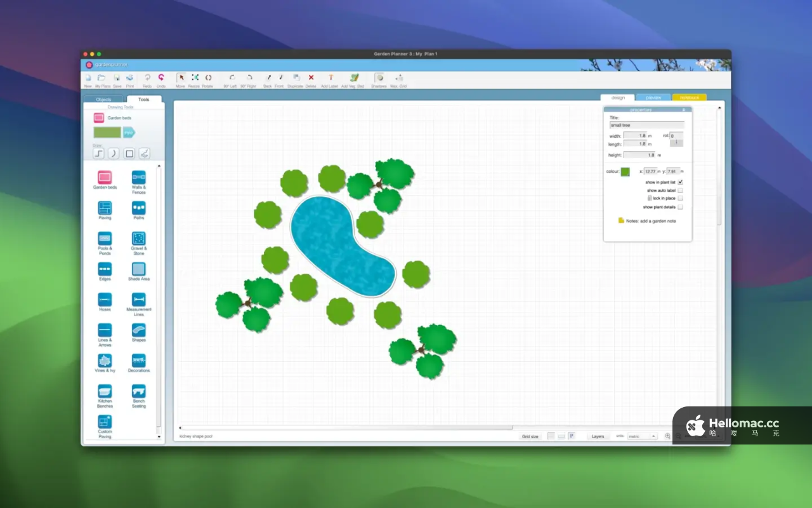
Task: Choose the curved draw mode button
Action: coord(114,154)
